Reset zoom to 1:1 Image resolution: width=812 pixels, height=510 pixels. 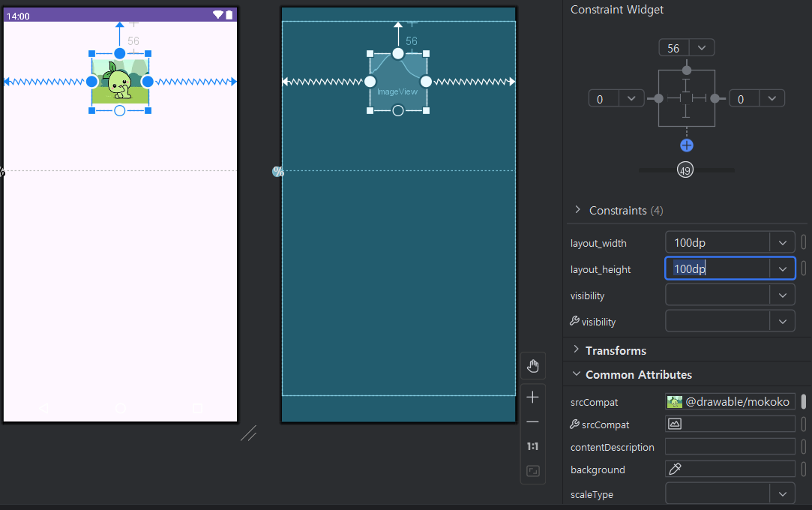click(533, 446)
